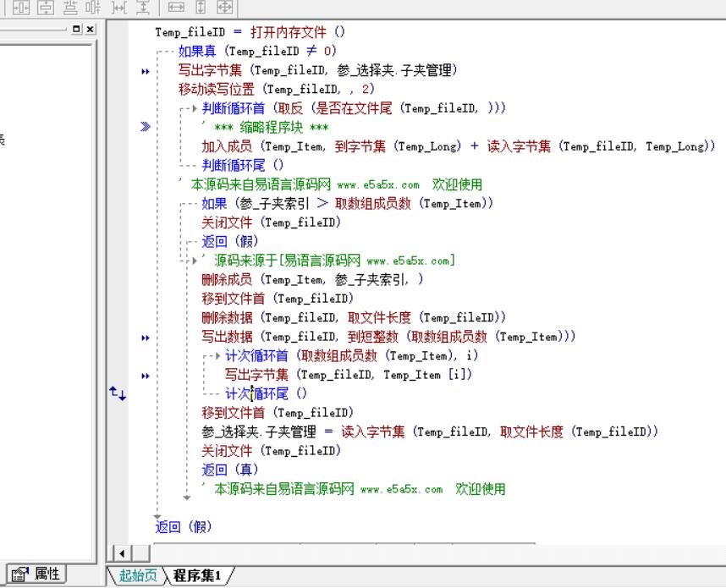Viewport: 726px width, 588px height.
Task: Click the gutter marker beside 写出字节集 Temp_Item [i] line
Action: pyautogui.click(x=146, y=376)
